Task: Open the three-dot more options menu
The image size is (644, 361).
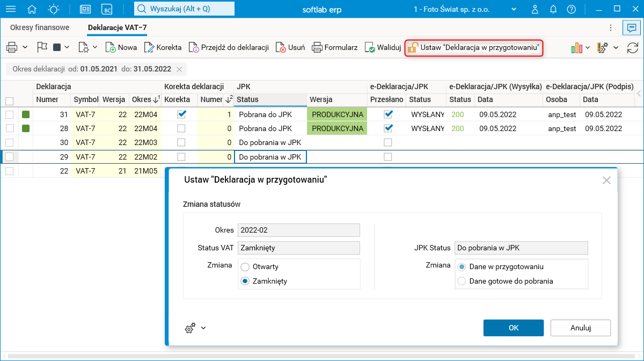Action: pos(610,27)
